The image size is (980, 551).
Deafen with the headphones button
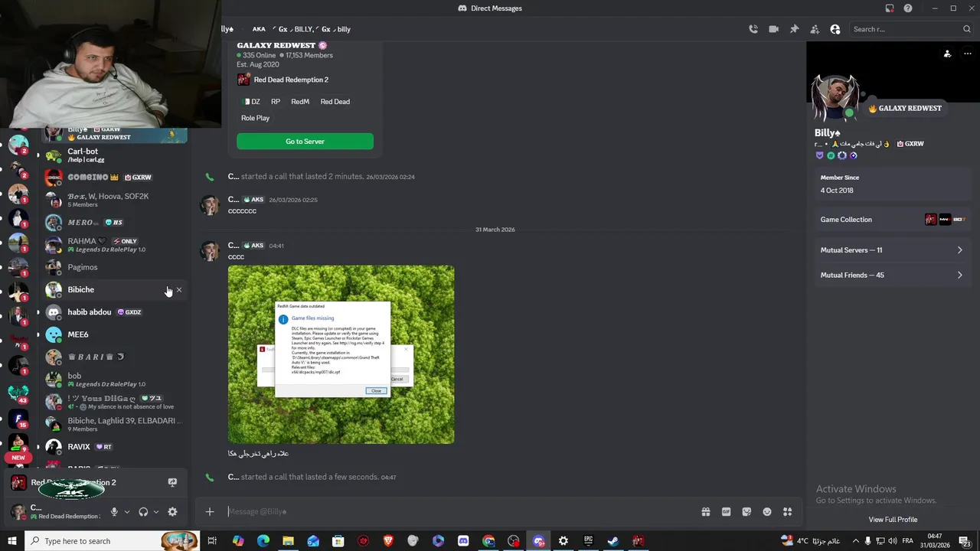[x=143, y=512]
